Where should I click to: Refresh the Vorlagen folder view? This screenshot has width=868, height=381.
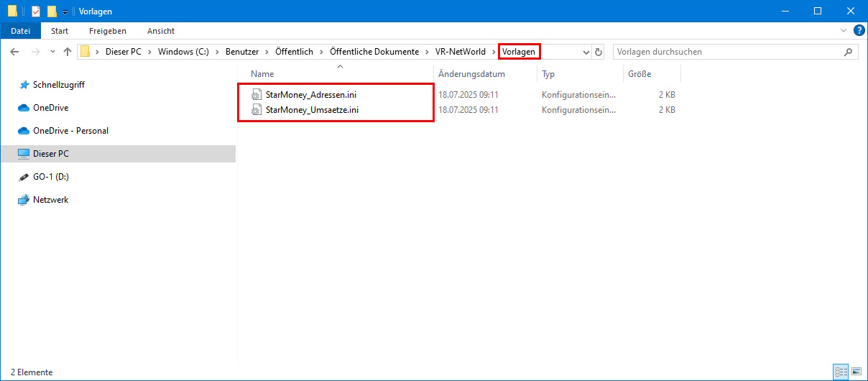pyautogui.click(x=599, y=52)
